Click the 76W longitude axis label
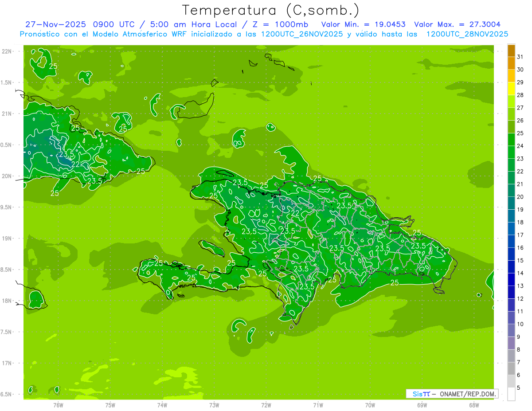 [x=58, y=405]
